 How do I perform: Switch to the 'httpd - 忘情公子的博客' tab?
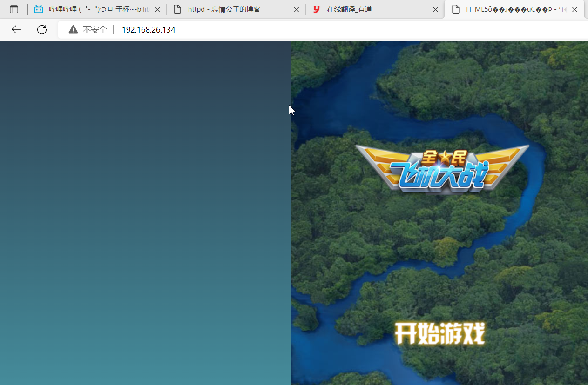click(x=236, y=9)
